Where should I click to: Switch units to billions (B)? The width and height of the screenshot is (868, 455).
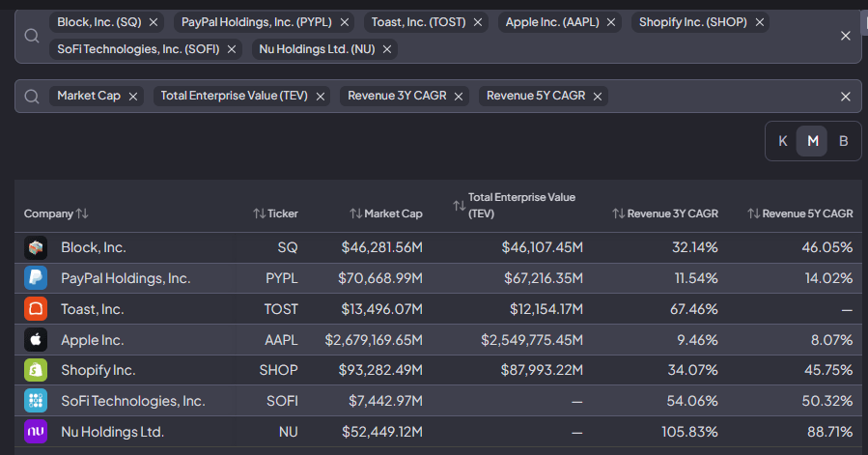[843, 141]
